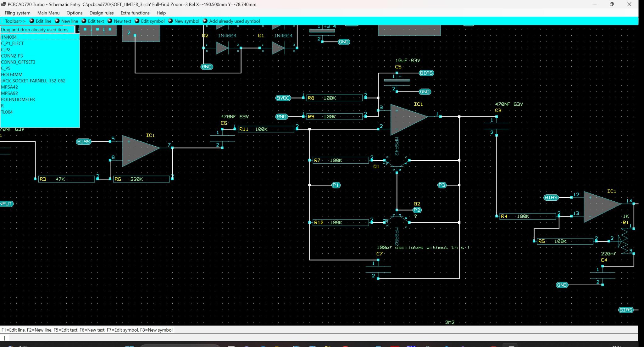
Task: Pick CONN3_OFFSET3 from the used items list
Action: 40,62
